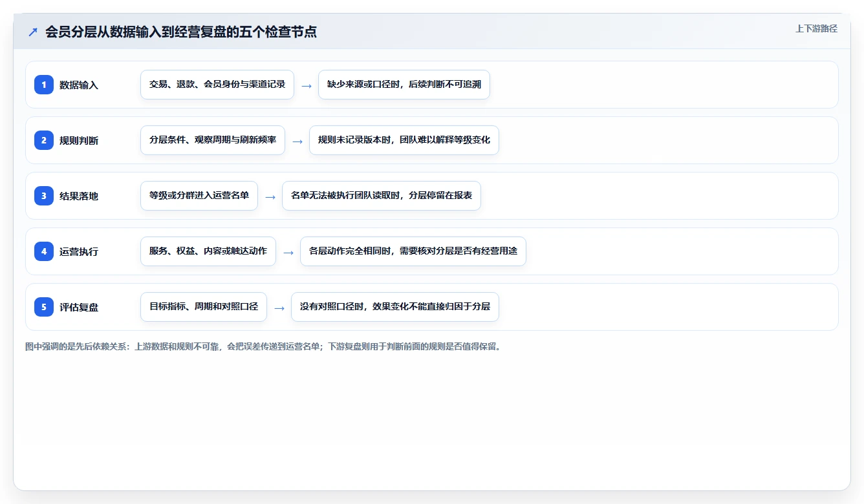Click step number badge 3

[x=44, y=195]
